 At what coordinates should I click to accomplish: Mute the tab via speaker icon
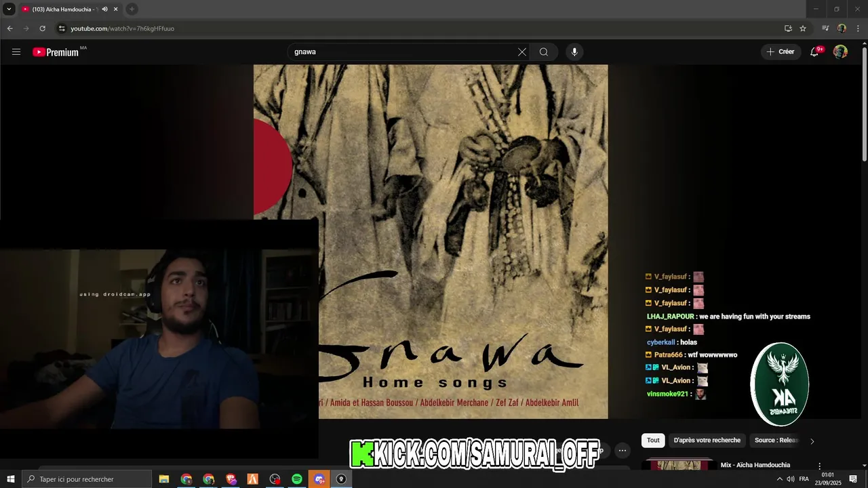point(104,9)
